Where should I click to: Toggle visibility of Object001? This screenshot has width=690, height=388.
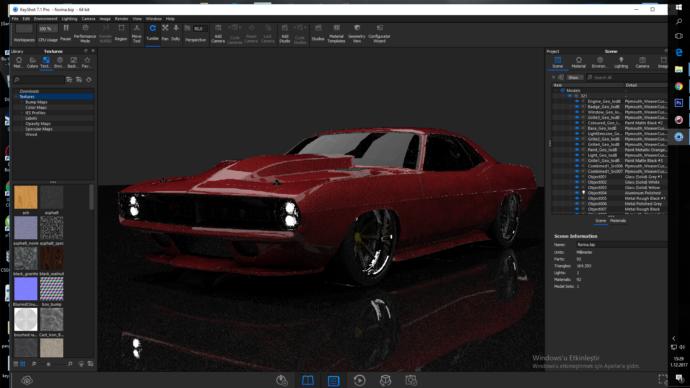577,176
